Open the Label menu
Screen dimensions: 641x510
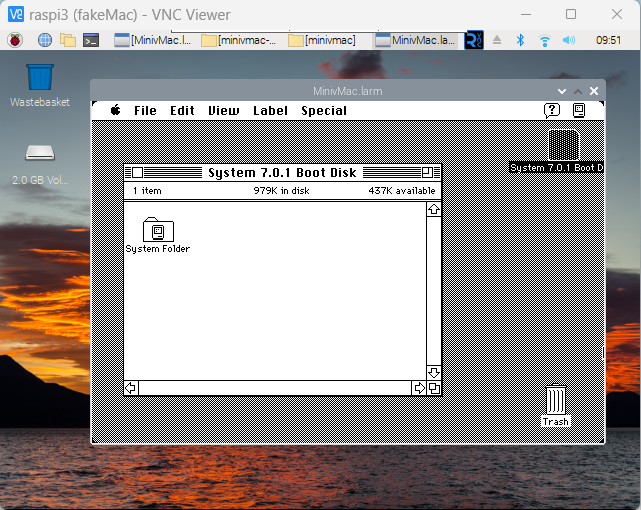click(x=270, y=111)
